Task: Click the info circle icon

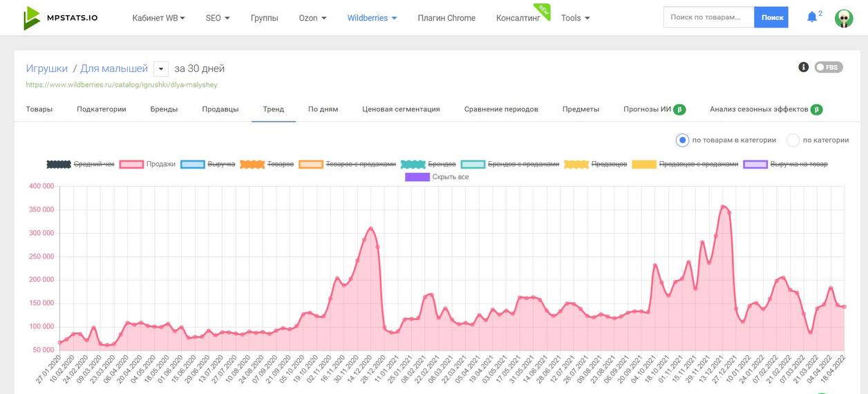Action: click(x=803, y=67)
